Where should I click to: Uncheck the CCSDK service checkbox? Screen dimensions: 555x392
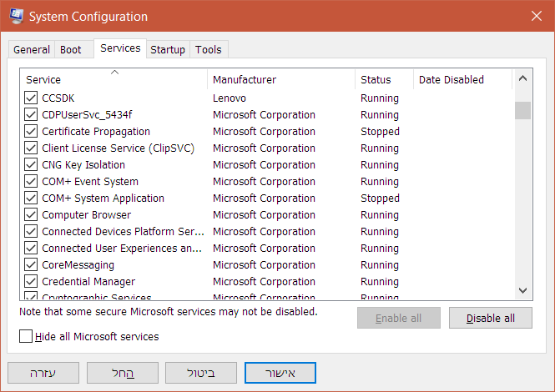pos(31,98)
